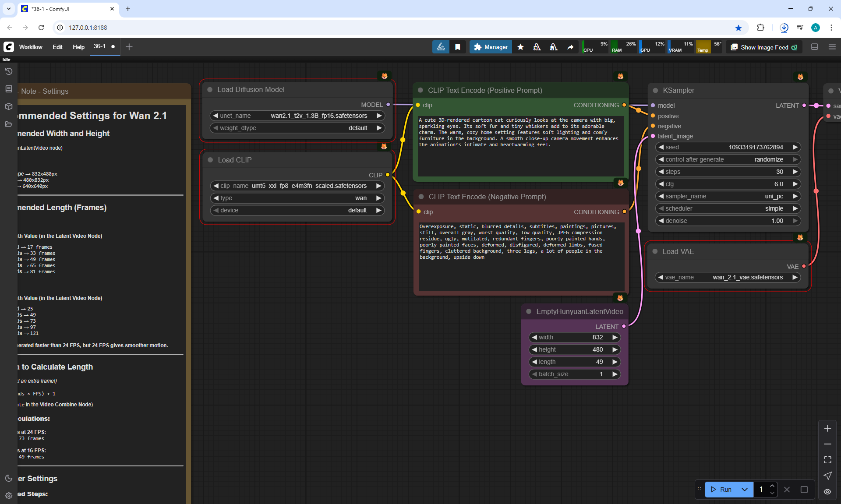The height and width of the screenshot is (504, 841).
Task: Open the Workflow menu
Action: pos(31,47)
